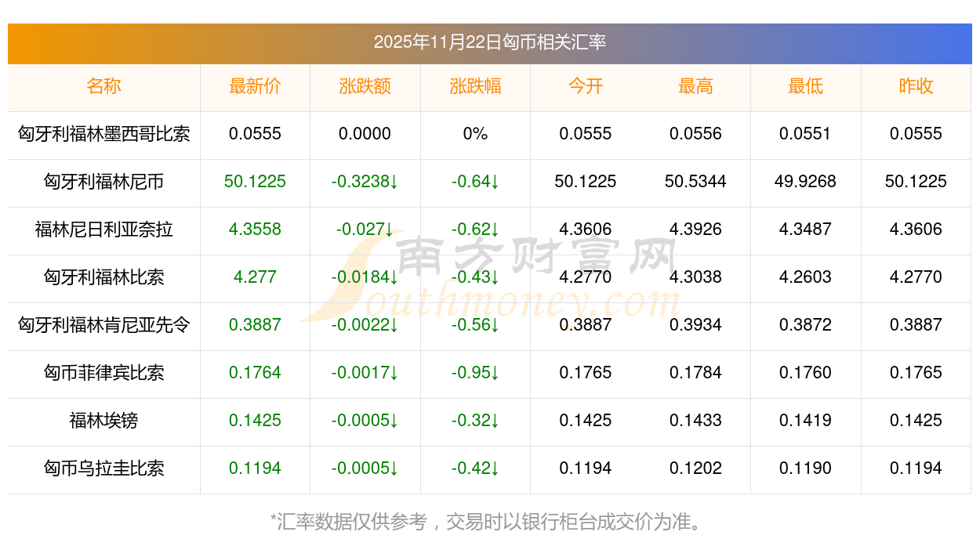Click row name 匈牙利福林肯尼亚先令
This screenshot has height=546, width=980.
tap(104, 325)
